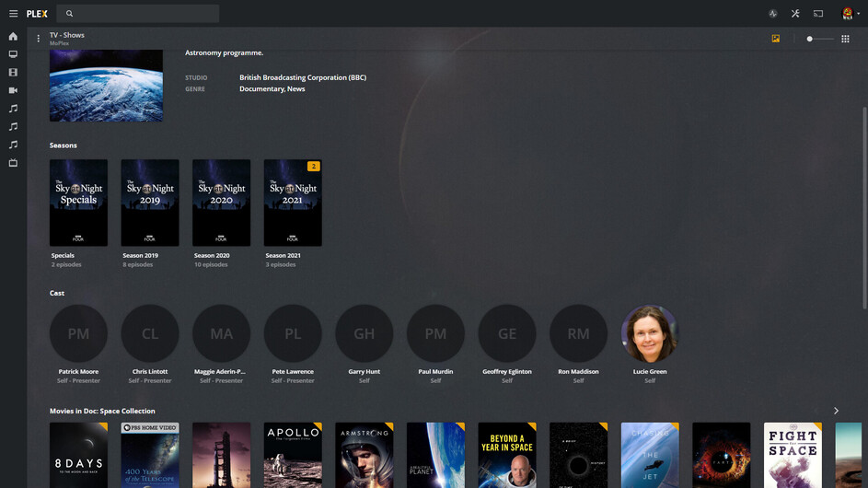Open the film strip movies sidebar icon
The height and width of the screenshot is (488, 868).
coord(13,73)
